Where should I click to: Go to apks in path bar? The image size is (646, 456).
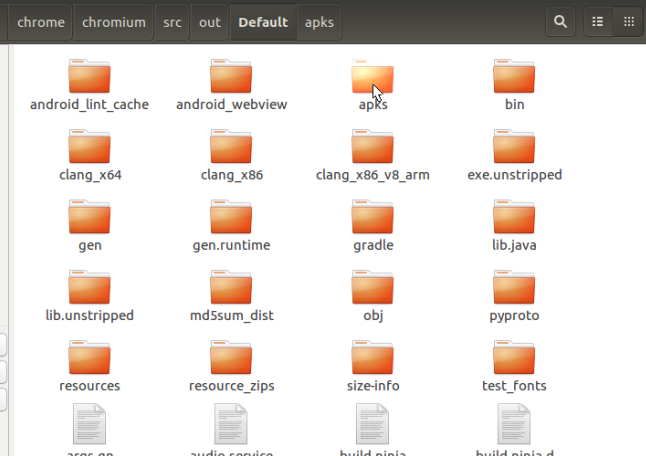(319, 22)
